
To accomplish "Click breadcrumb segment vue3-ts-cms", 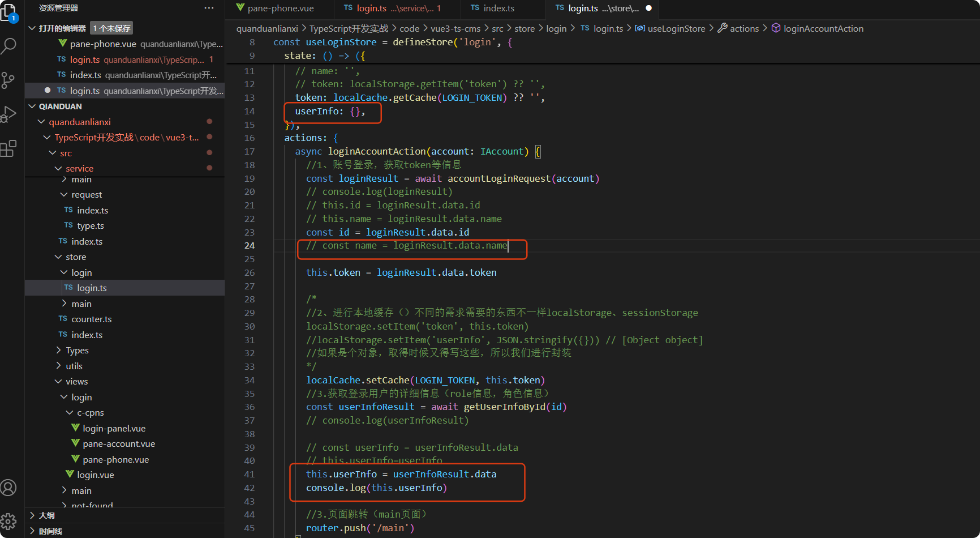I will click(x=455, y=28).
